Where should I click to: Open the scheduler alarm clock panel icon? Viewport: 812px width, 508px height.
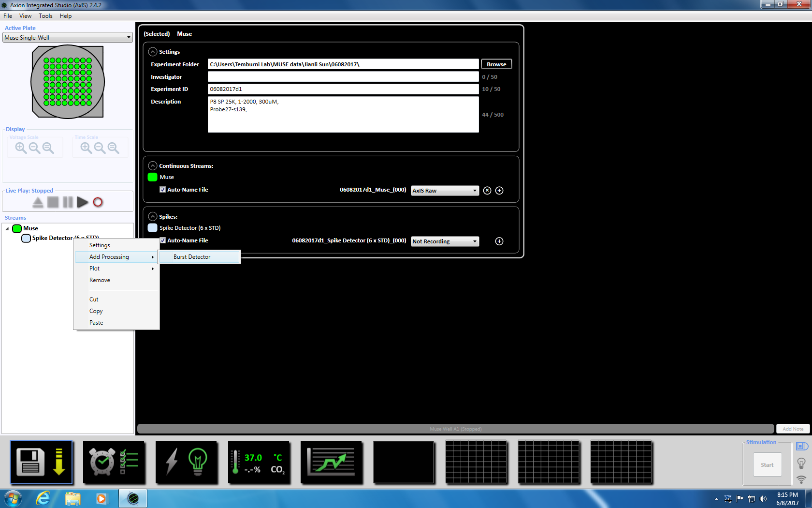point(114,462)
